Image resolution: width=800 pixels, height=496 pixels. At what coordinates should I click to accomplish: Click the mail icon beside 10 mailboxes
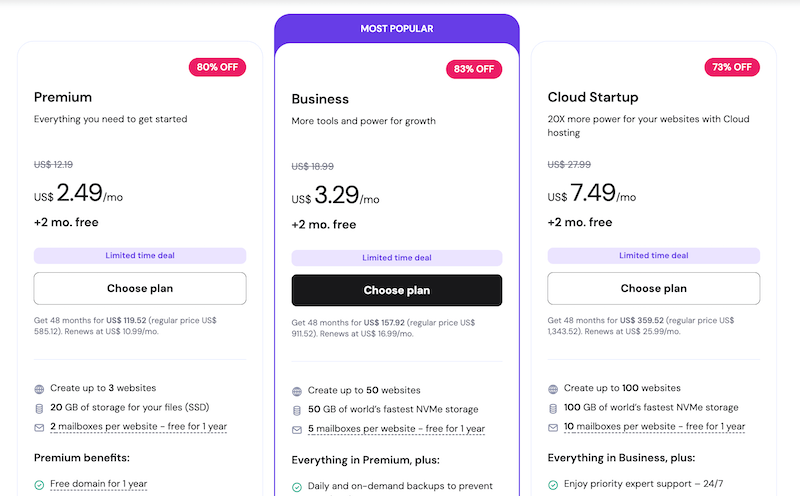pyautogui.click(x=553, y=426)
